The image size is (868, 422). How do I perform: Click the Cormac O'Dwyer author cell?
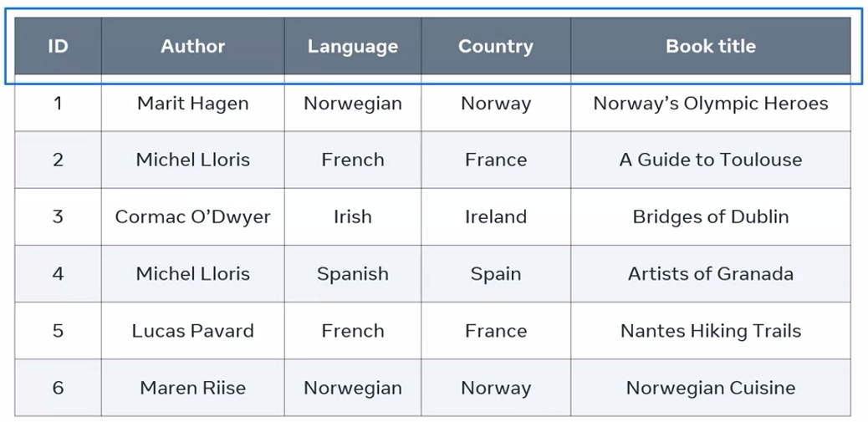pyautogui.click(x=193, y=216)
